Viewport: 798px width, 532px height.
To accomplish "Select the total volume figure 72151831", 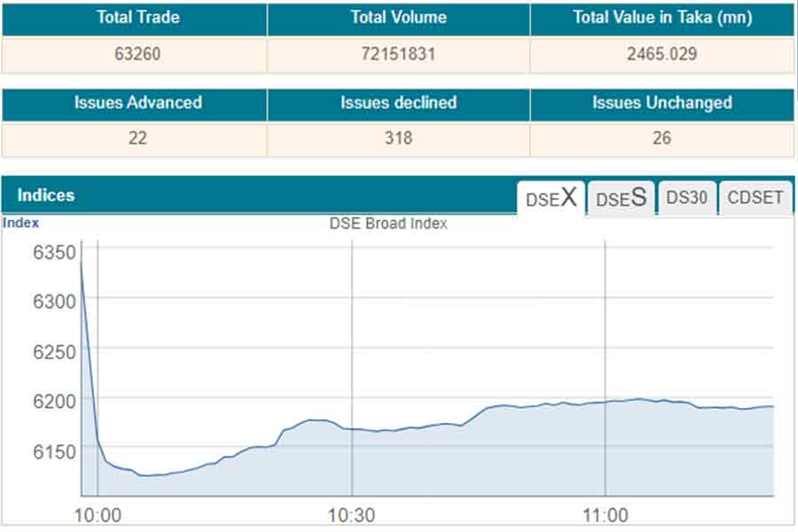I will [x=399, y=54].
